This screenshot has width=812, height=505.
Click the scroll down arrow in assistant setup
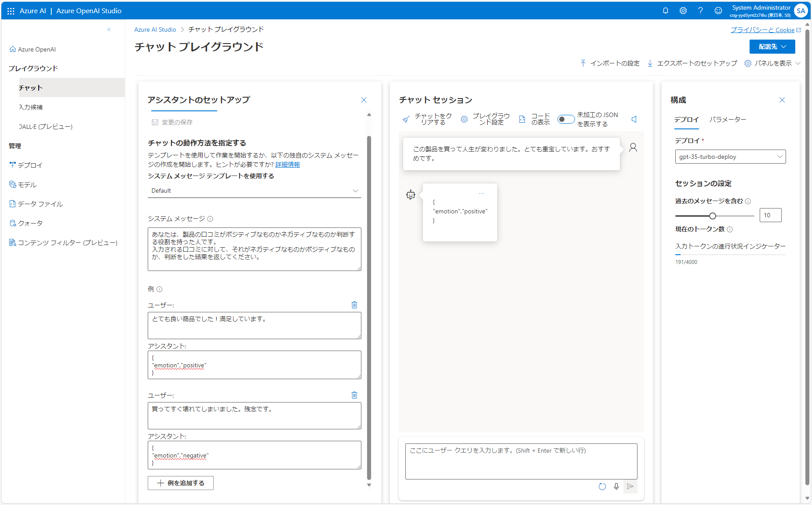(369, 485)
